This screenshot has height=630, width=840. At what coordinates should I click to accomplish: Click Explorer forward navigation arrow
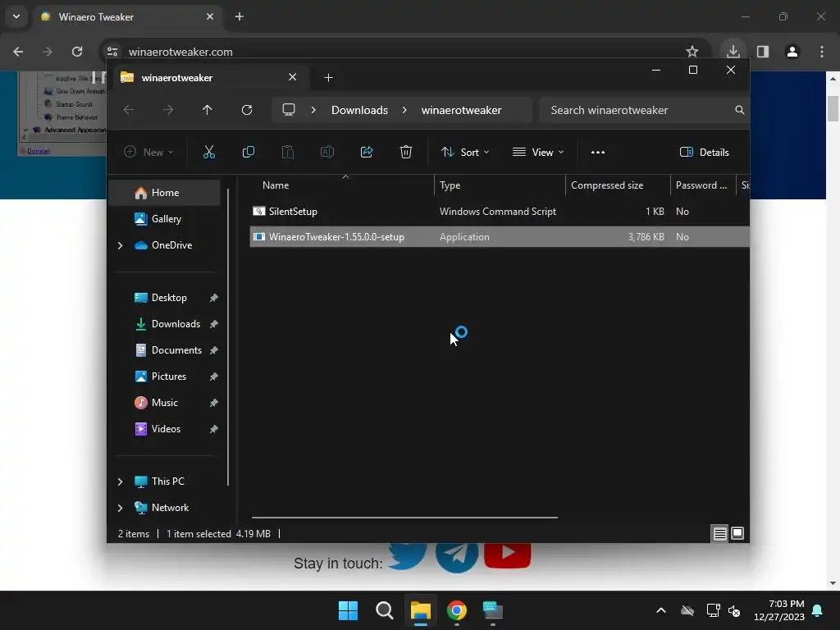coord(168,110)
